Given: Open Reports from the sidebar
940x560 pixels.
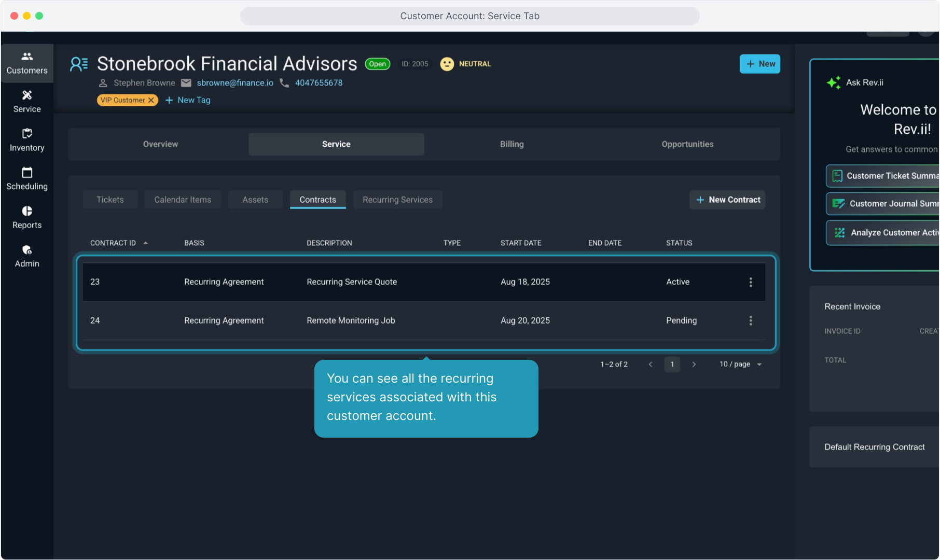Looking at the screenshot, I should coord(27,217).
